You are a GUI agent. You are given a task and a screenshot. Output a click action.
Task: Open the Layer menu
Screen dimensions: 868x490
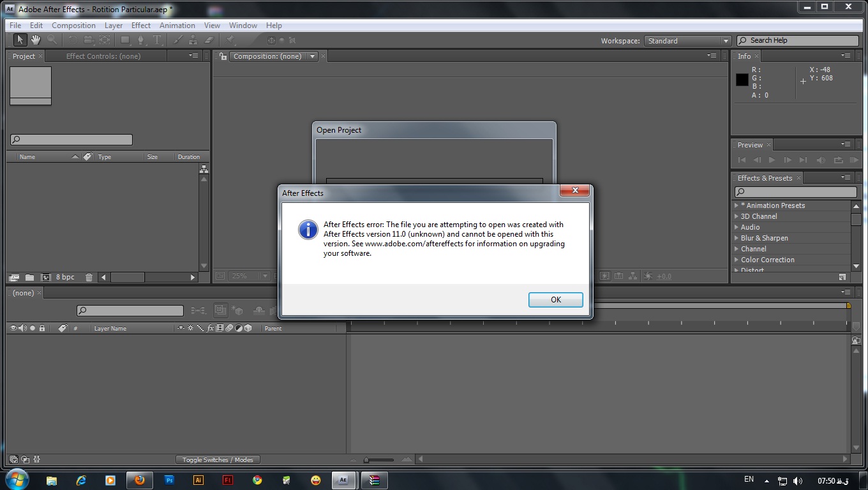114,26
